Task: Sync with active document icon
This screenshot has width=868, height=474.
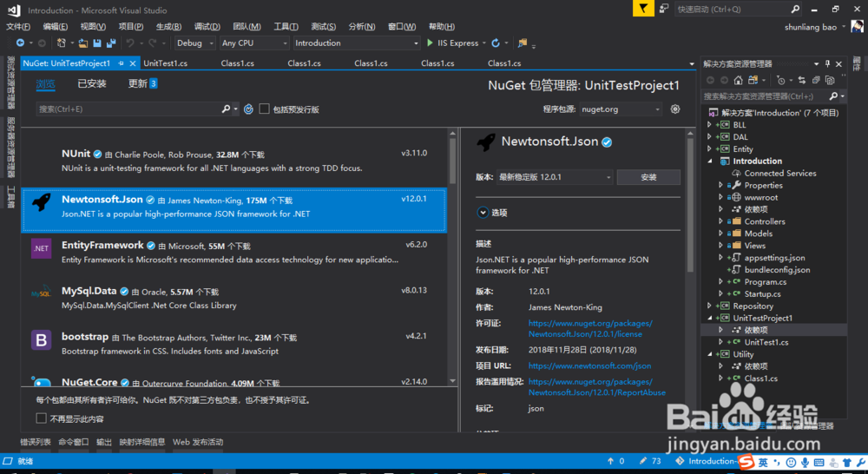Action: 801,80
